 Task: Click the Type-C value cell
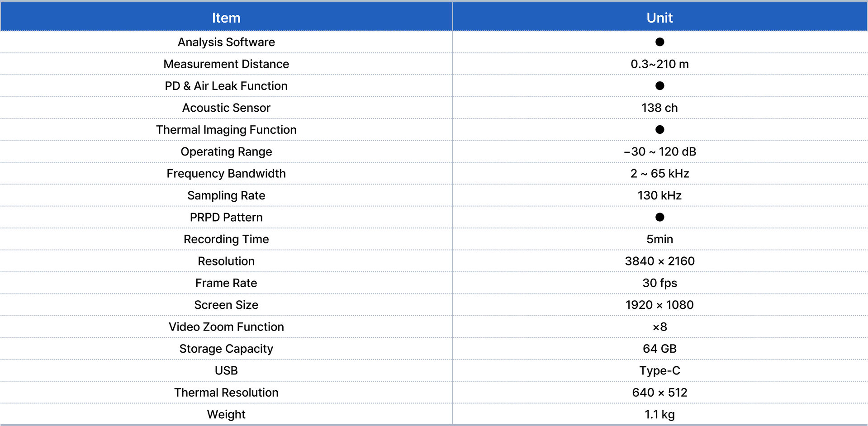[x=659, y=371]
